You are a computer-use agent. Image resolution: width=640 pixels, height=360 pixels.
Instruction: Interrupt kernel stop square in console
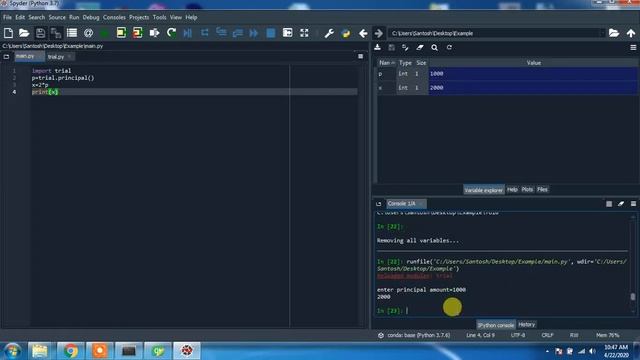click(609, 204)
